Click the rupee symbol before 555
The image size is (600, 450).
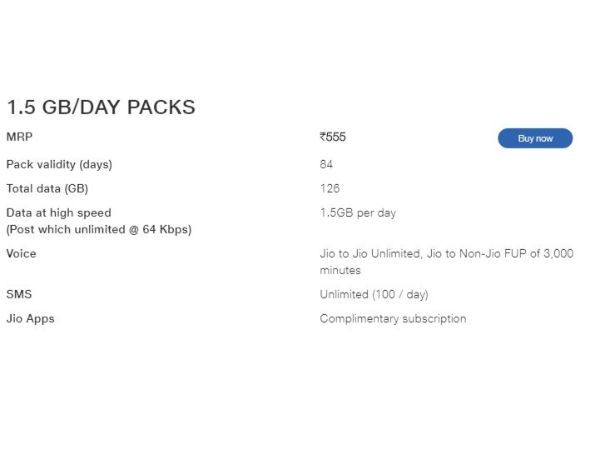(323, 138)
